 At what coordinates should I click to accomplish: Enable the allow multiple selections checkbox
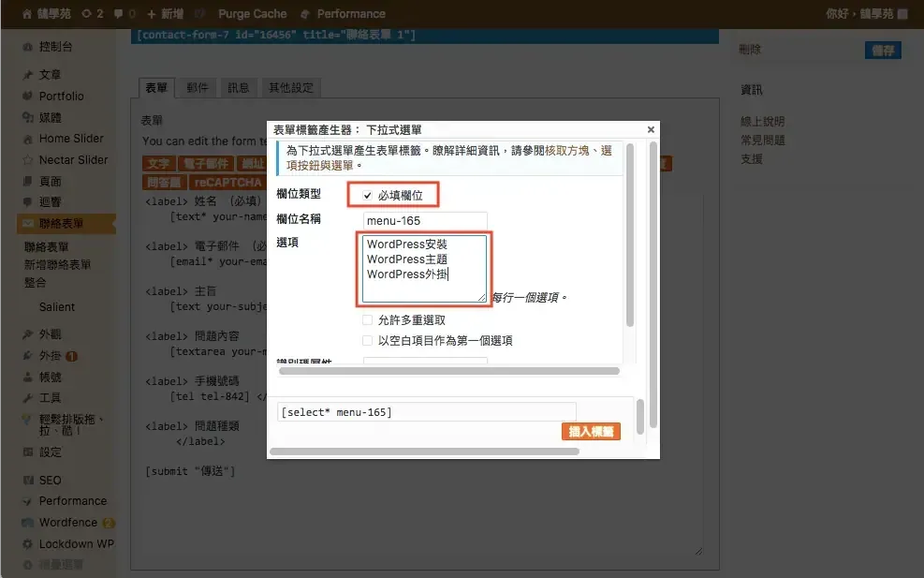coord(367,320)
